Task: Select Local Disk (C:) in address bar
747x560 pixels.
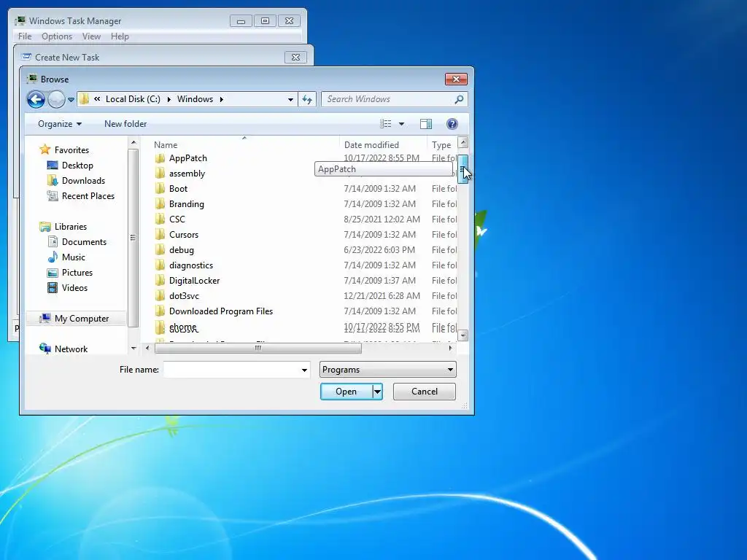Action: [133, 99]
